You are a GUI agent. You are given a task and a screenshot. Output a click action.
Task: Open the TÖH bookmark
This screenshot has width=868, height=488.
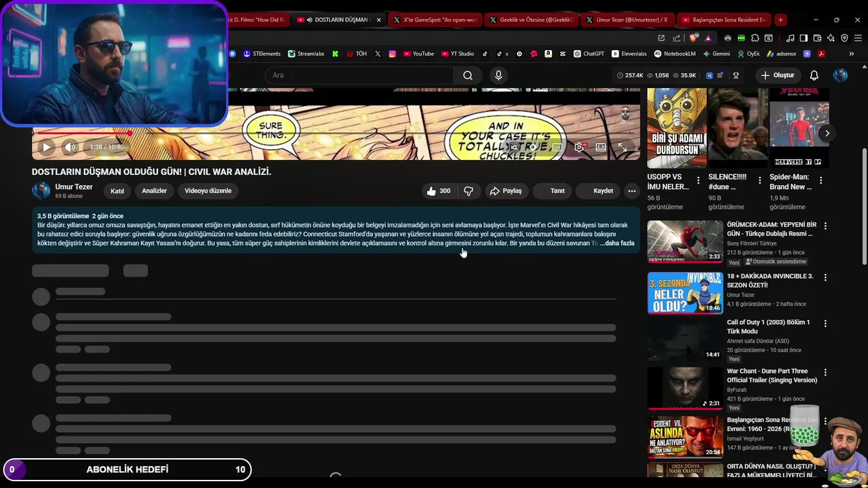click(x=357, y=54)
